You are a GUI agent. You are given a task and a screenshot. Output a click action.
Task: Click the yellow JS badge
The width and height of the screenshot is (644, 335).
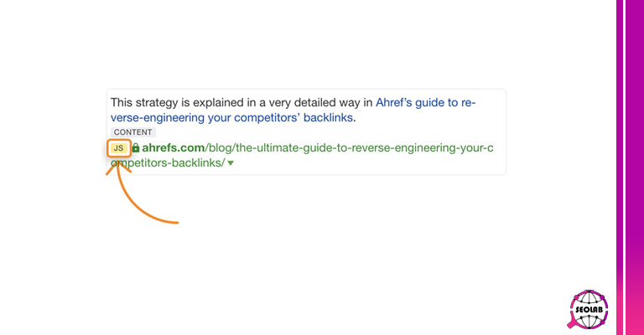(x=119, y=148)
